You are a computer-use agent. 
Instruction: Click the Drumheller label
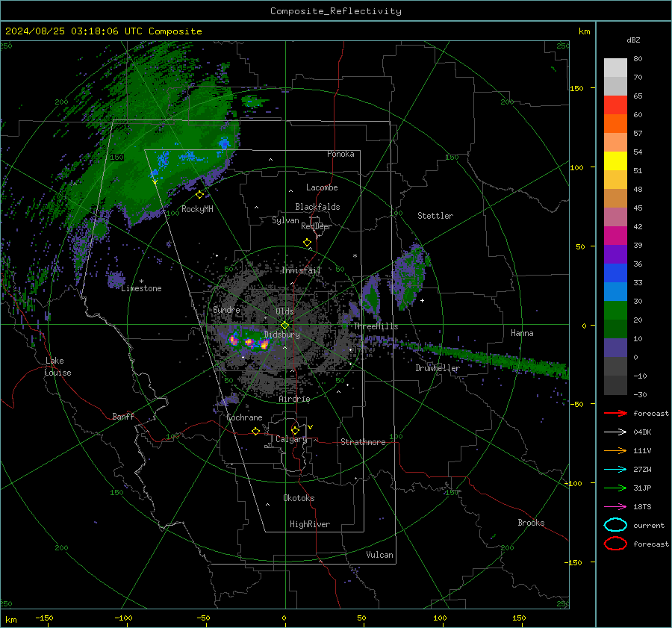click(438, 368)
